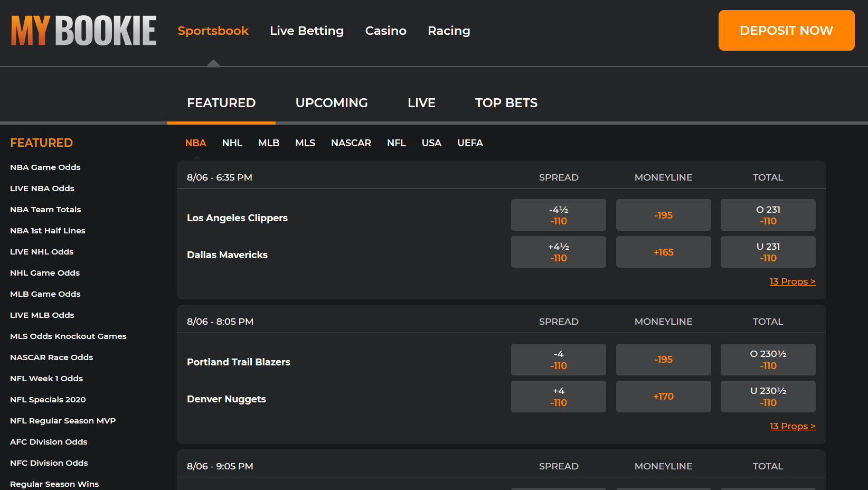Open 13 Props for Blazers vs Nuggets

[792, 426]
